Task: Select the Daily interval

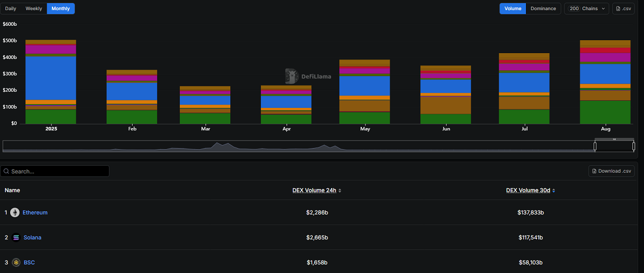Action: click(x=11, y=9)
